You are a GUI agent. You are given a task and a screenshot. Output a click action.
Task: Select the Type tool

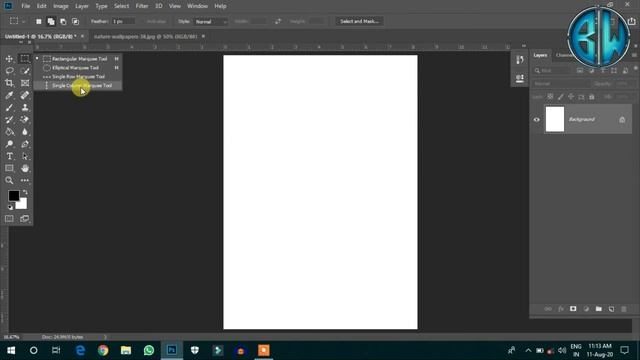pyautogui.click(x=9, y=156)
